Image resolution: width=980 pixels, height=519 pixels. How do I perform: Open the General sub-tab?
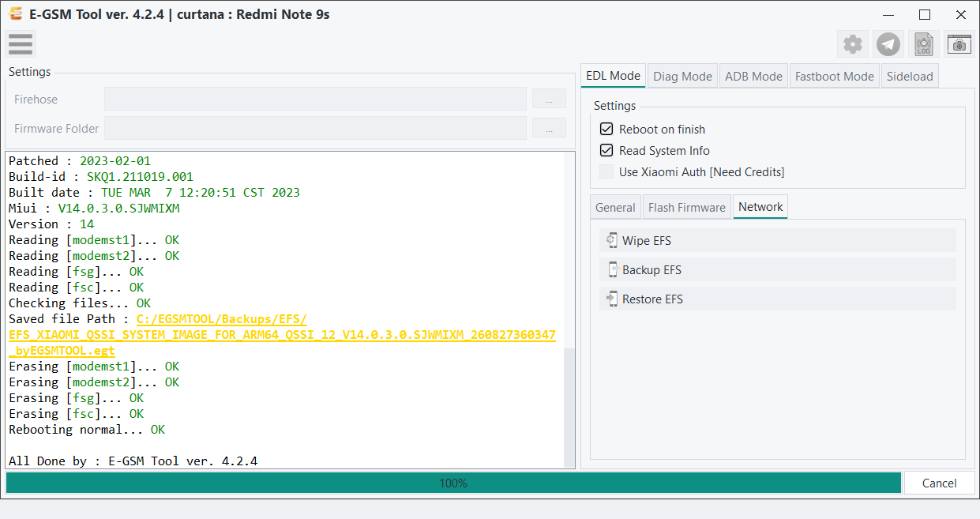pos(615,207)
